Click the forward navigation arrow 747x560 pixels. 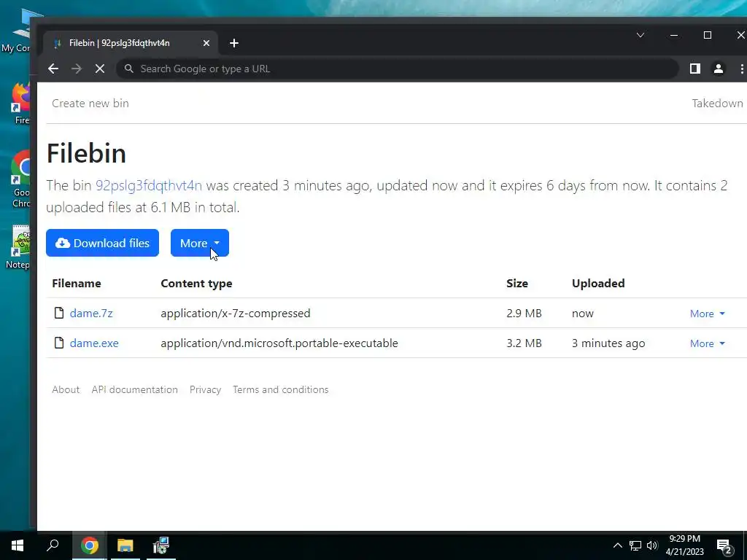point(76,69)
